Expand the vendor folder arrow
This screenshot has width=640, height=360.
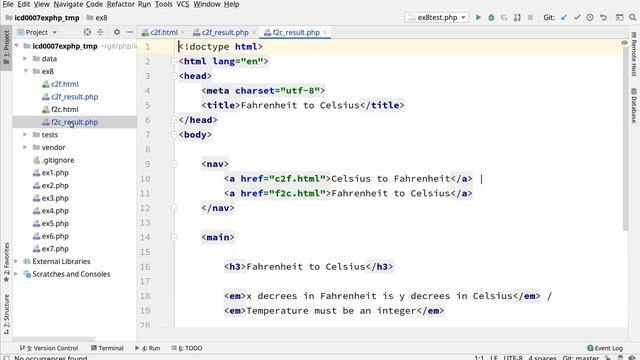click(x=25, y=147)
